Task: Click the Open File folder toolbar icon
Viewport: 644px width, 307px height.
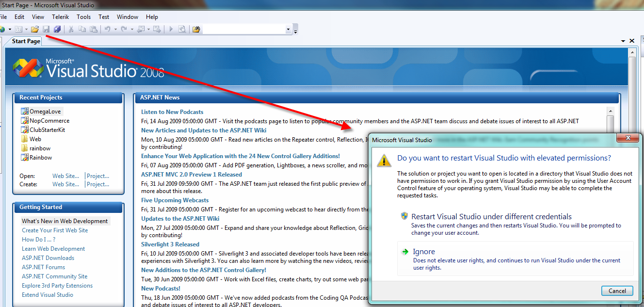Action: [35, 29]
